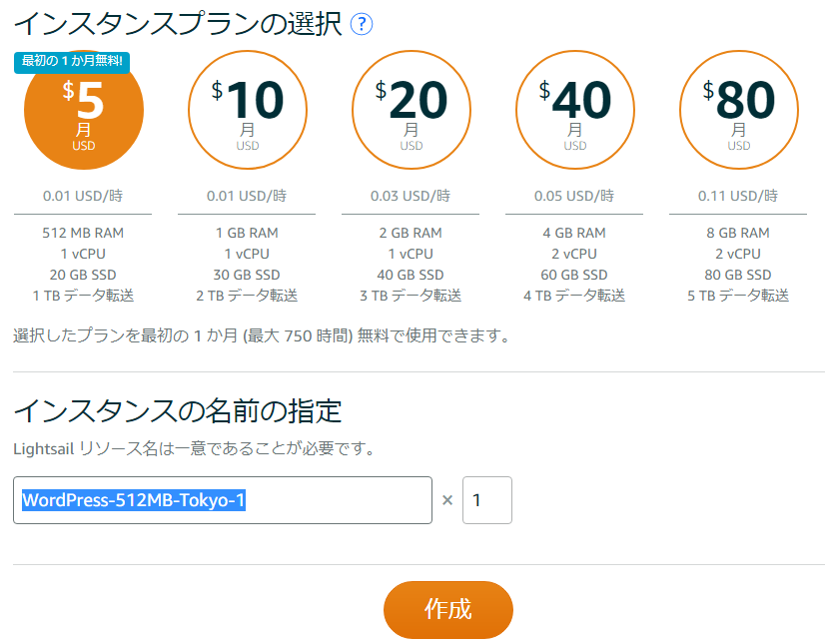Image resolution: width=825 pixels, height=644 pixels.
Task: Click the 5 TB データ転送 label
Action: [738, 296]
